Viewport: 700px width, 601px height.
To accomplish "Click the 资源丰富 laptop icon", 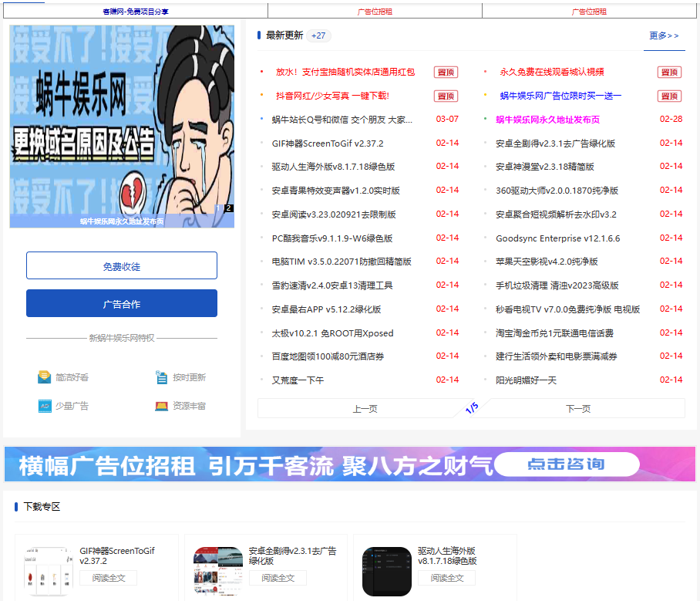I will (161, 406).
